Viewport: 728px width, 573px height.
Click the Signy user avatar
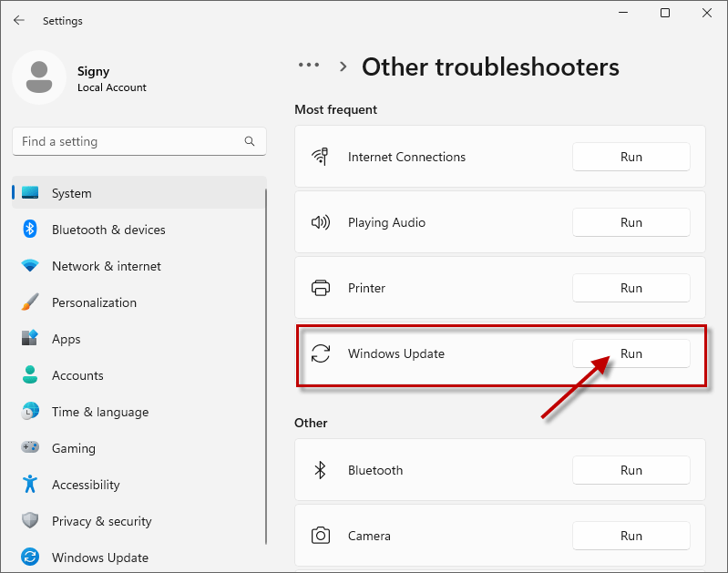click(x=39, y=77)
